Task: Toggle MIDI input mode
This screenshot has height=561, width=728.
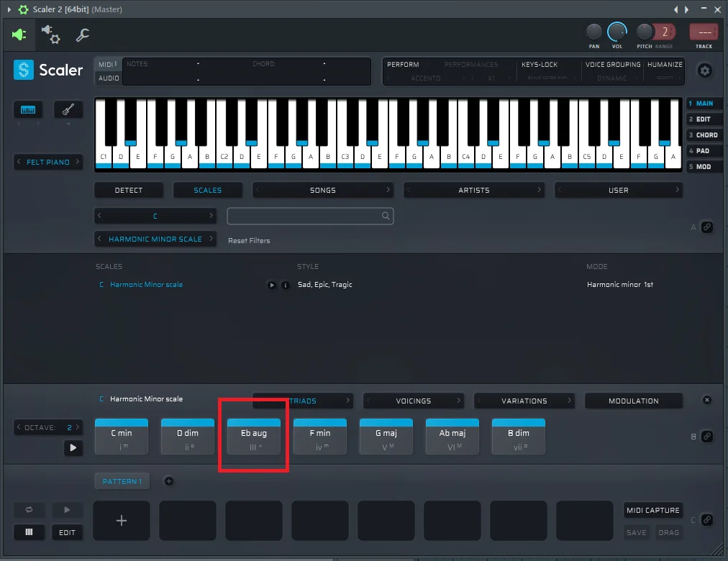Action: click(x=107, y=65)
